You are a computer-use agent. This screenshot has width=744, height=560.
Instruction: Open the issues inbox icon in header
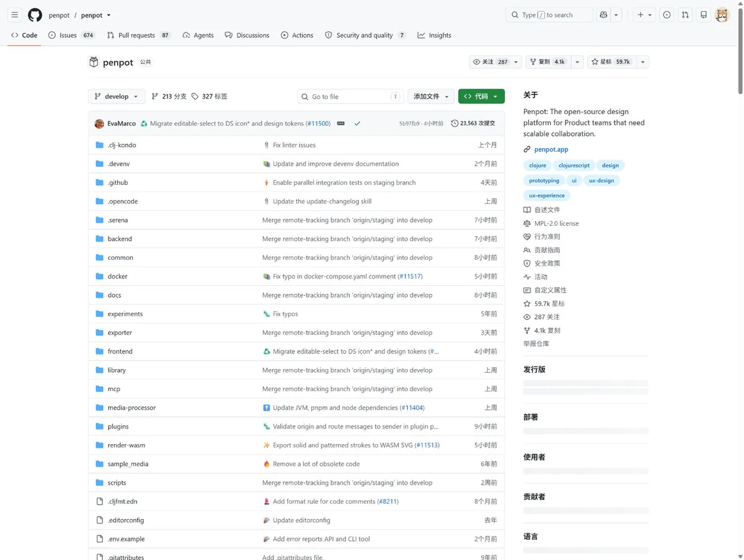click(x=666, y=15)
